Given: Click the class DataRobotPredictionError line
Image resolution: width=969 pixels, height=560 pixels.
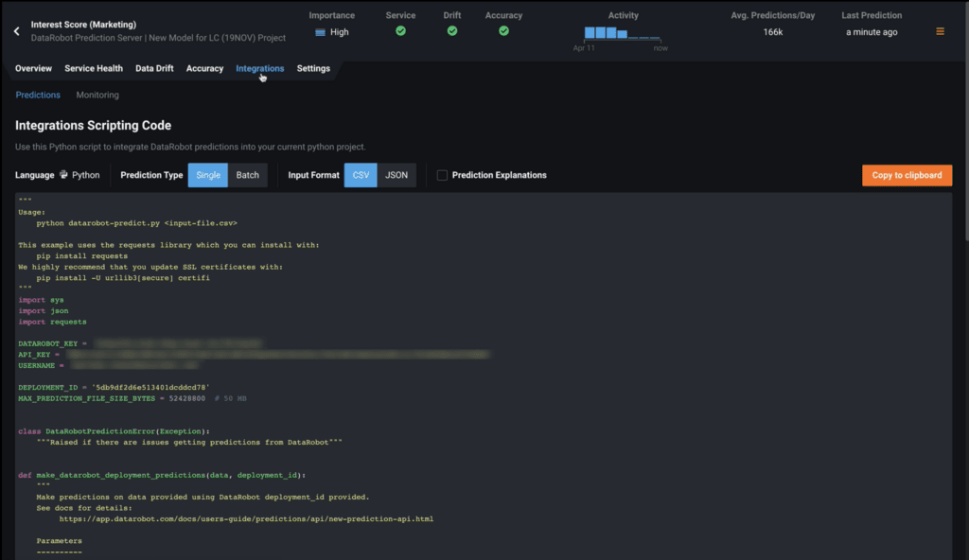Looking at the screenshot, I should point(114,431).
